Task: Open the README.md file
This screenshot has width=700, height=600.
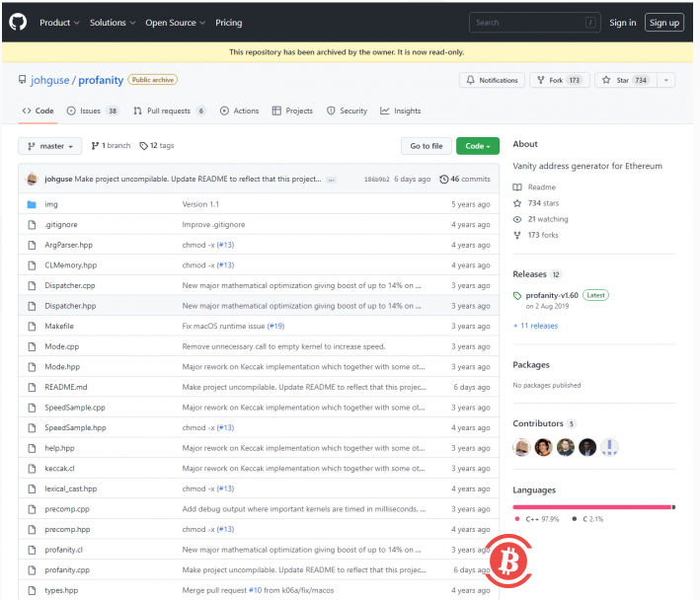Action: 66,387
